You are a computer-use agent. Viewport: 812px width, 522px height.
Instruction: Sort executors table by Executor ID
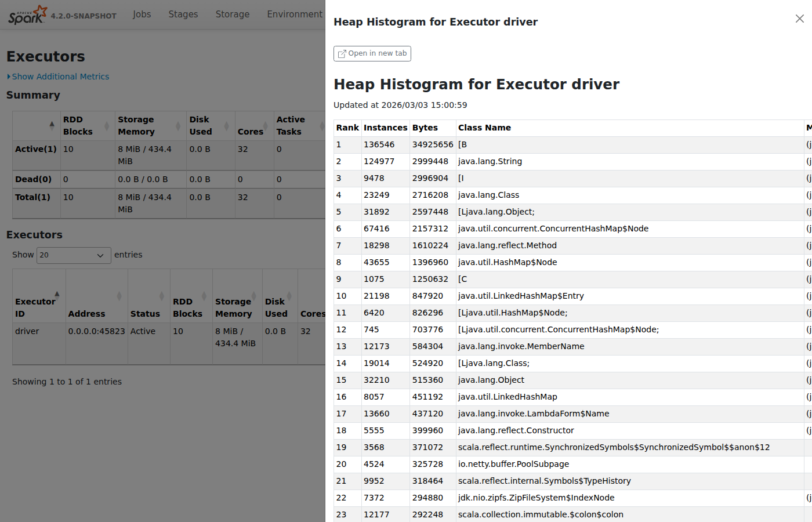click(x=39, y=296)
